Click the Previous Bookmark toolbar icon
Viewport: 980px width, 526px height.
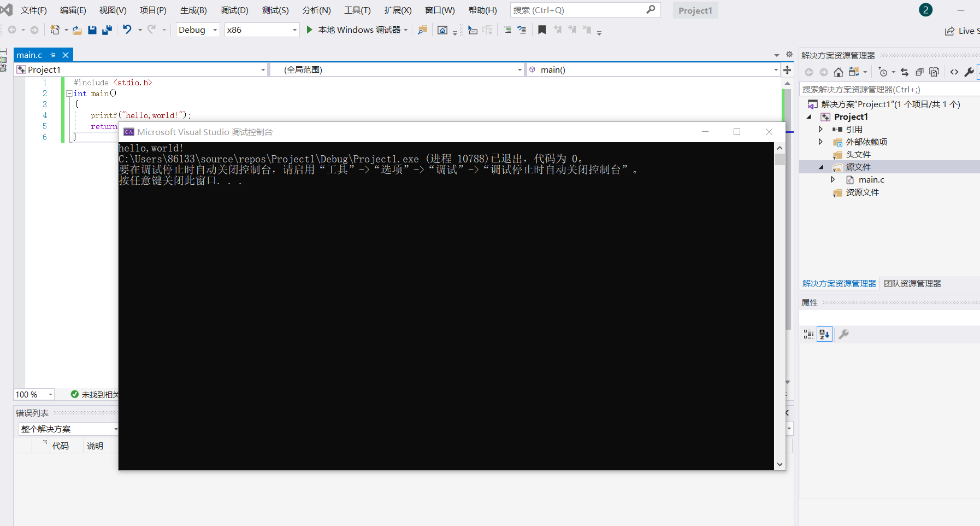click(558, 30)
